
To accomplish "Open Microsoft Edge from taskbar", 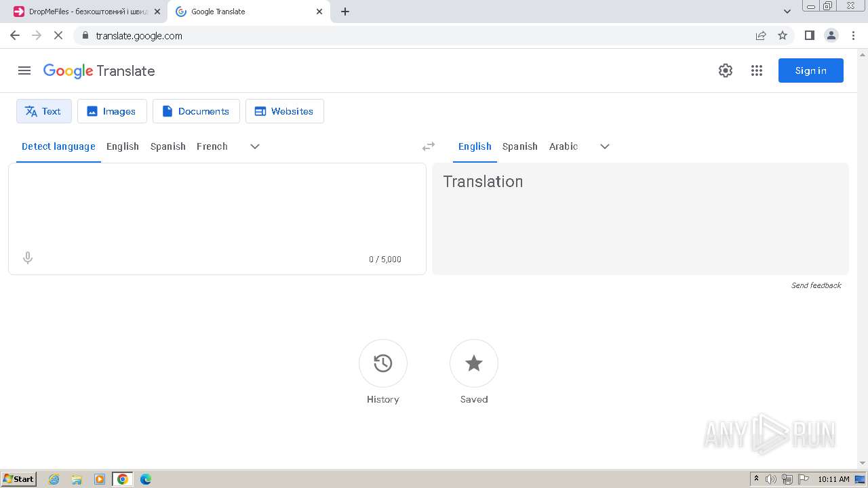I will pos(146,479).
